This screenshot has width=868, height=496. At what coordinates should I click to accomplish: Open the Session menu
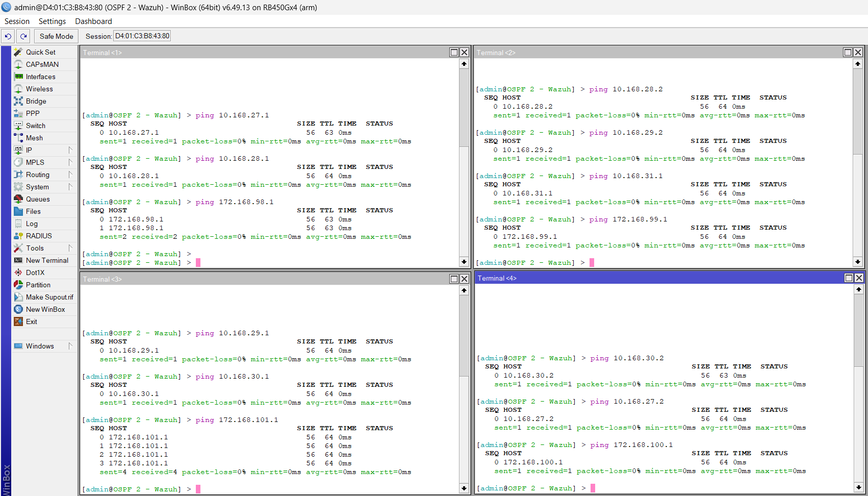click(x=17, y=21)
